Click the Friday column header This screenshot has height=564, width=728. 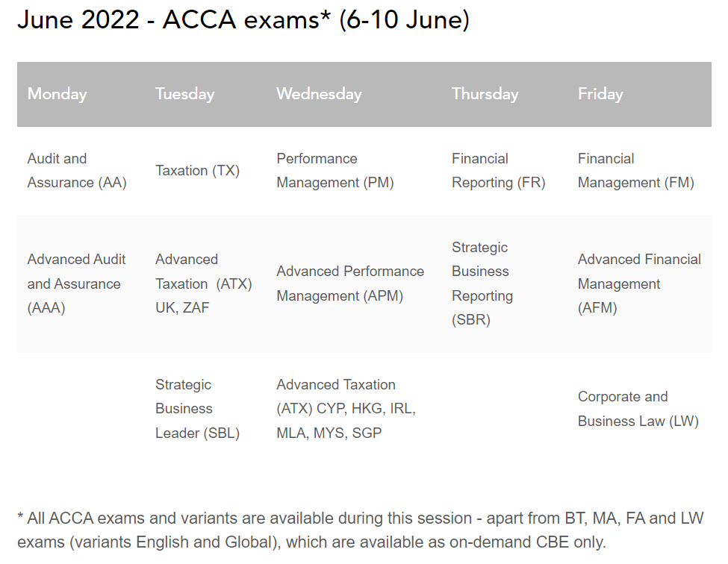(x=600, y=94)
